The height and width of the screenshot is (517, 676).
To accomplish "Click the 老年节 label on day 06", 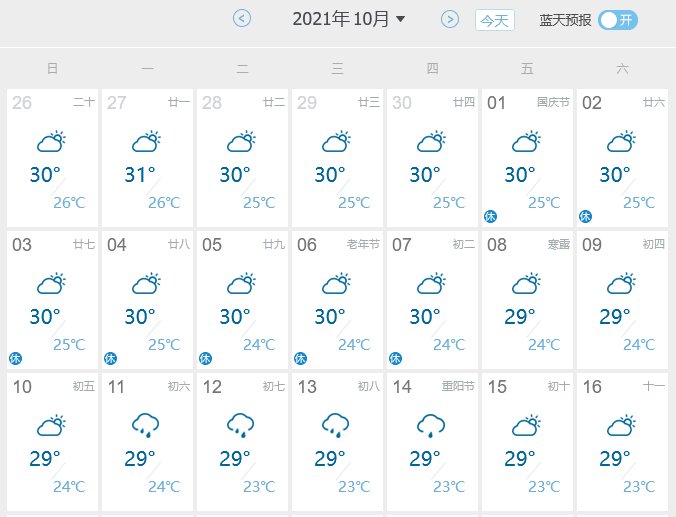I will pos(363,244).
